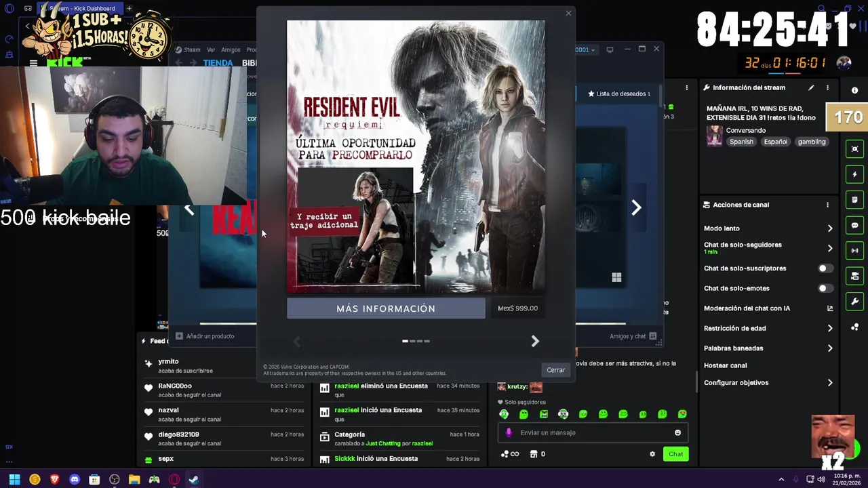Open volume control in system tray
Image resolution: width=868 pixels, height=488 pixels.
pos(821,479)
